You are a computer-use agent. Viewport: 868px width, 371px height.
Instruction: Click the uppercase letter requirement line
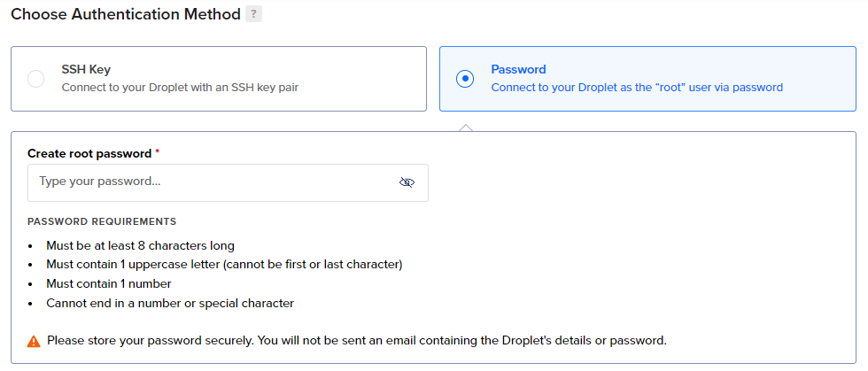click(x=224, y=265)
